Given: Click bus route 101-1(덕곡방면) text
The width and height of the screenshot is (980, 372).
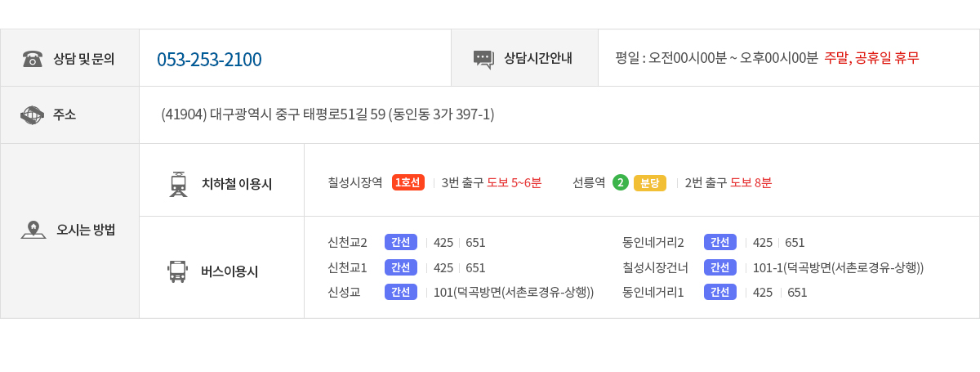Looking at the screenshot, I should (838, 267).
